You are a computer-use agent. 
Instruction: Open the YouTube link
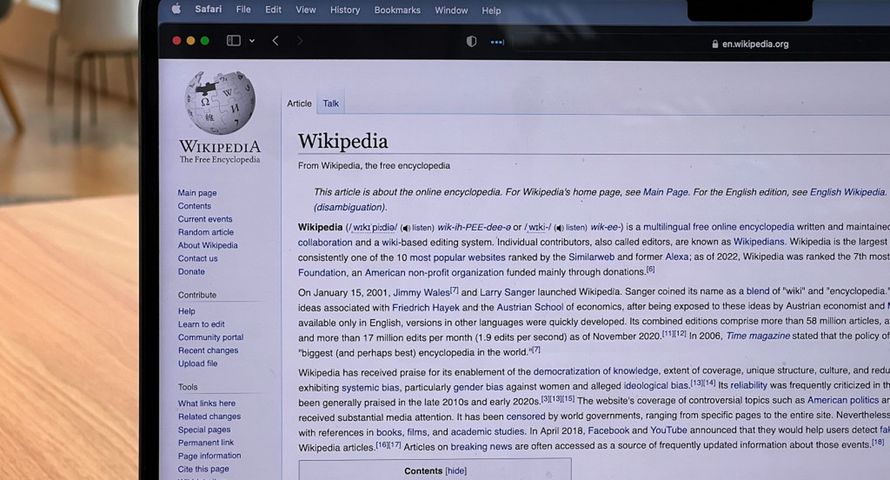click(x=669, y=431)
